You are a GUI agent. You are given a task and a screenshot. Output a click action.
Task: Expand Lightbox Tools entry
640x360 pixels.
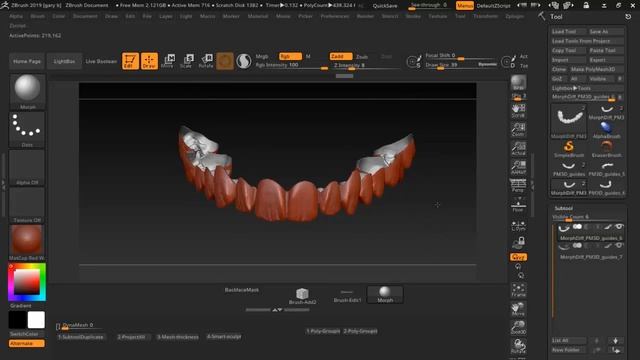point(587,88)
